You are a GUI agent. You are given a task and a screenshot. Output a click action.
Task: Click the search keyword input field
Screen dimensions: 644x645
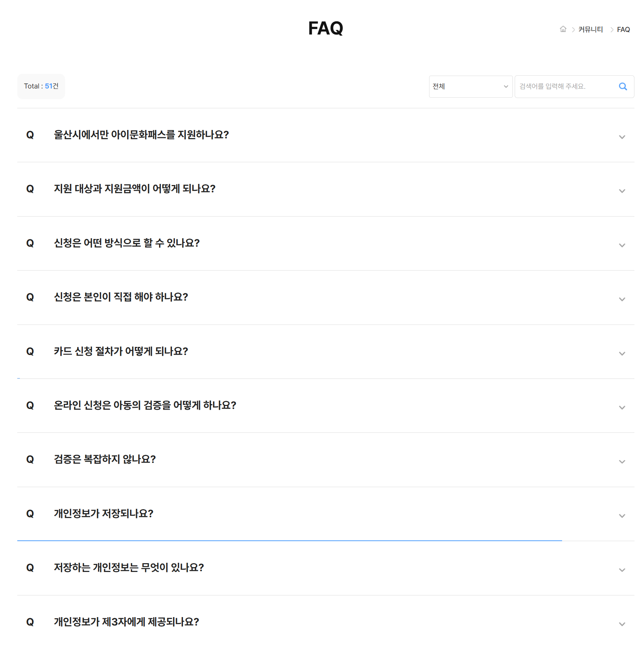coord(566,86)
